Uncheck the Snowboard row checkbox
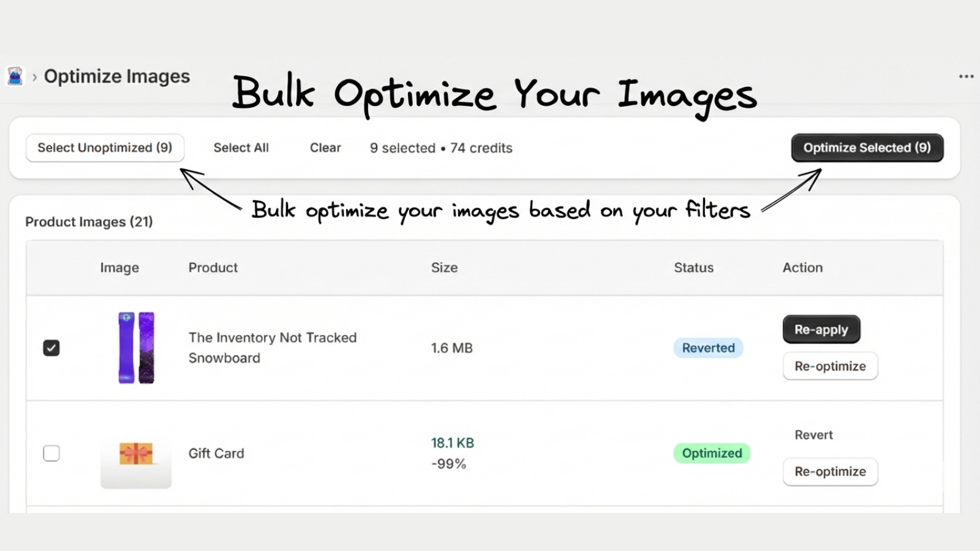The width and height of the screenshot is (980, 551). 51,348
